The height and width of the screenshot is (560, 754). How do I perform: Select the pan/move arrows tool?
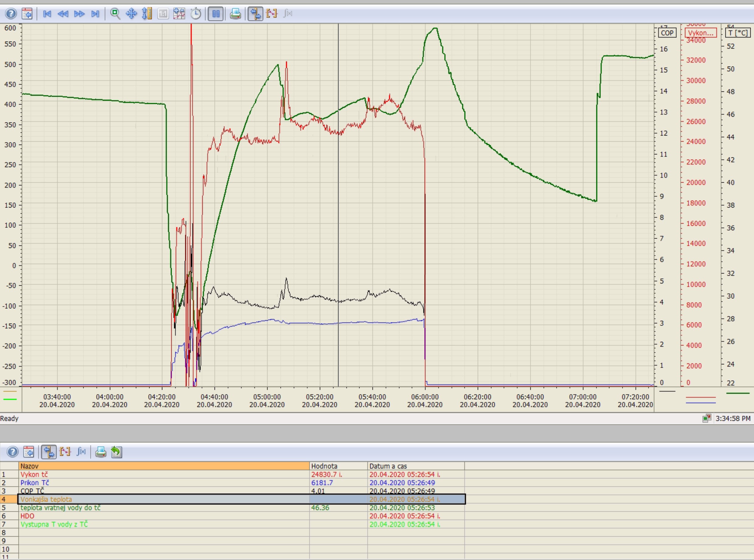(x=131, y=14)
